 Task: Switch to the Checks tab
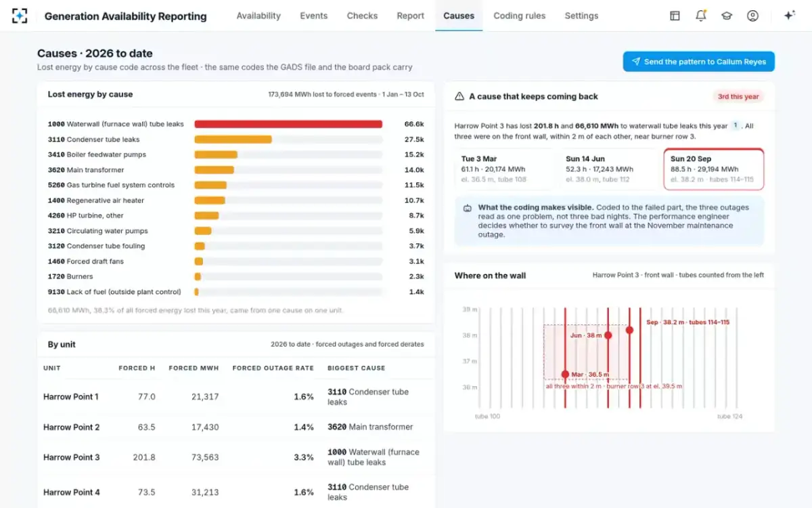click(x=362, y=16)
